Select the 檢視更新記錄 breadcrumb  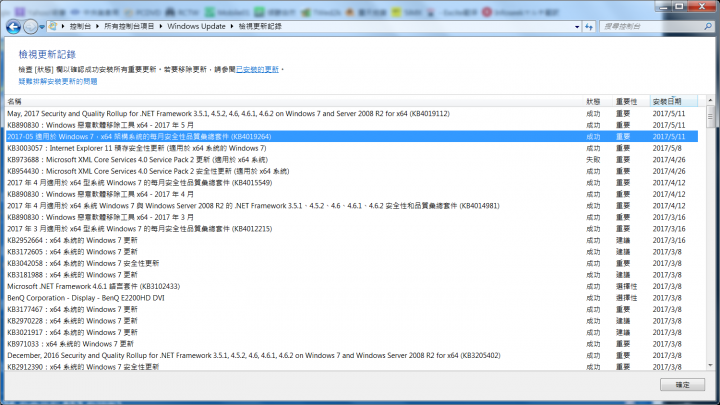point(260,27)
